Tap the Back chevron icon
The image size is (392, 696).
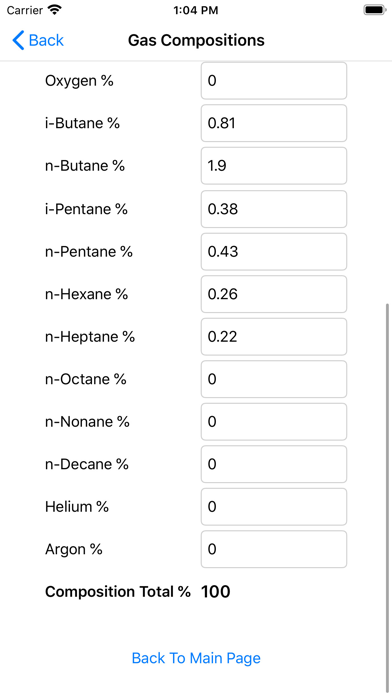(x=18, y=40)
